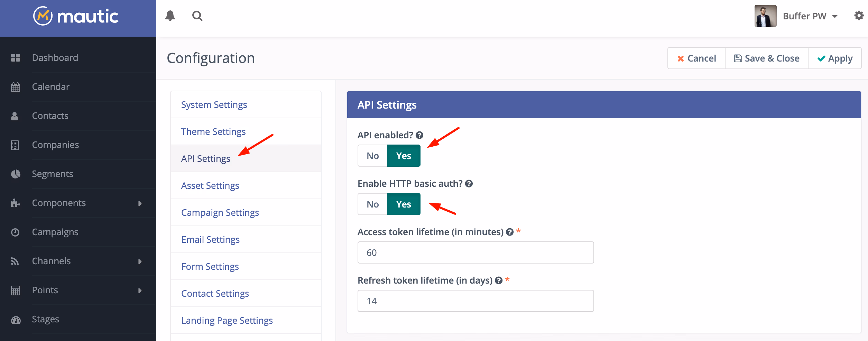Click the Save & Close button
Screen dimensions: 868x341
(767, 58)
